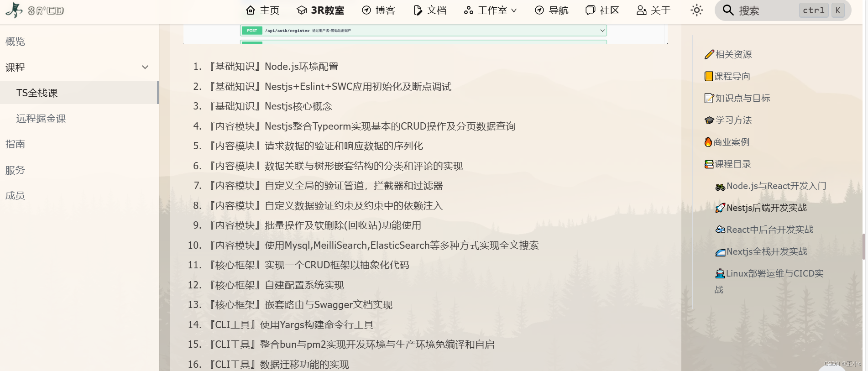868x371 pixels.
Task: Click the graduation cap icon beside 学习方法
Action: [709, 120]
